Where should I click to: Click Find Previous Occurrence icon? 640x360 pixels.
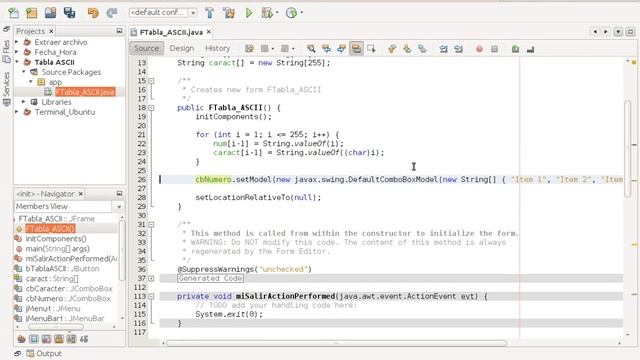tap(326, 49)
